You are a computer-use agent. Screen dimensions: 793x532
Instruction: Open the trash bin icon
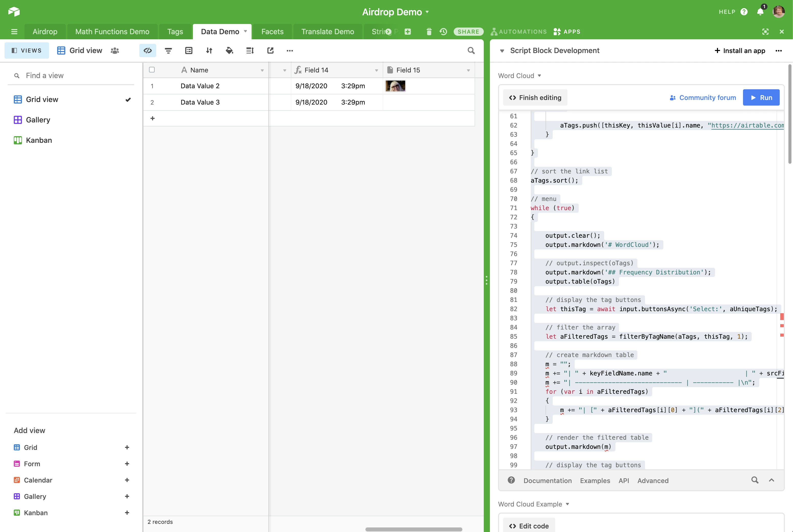point(429,32)
